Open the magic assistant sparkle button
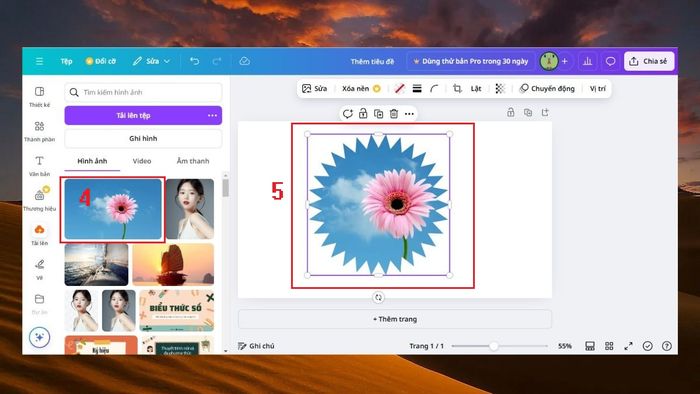 [x=39, y=337]
